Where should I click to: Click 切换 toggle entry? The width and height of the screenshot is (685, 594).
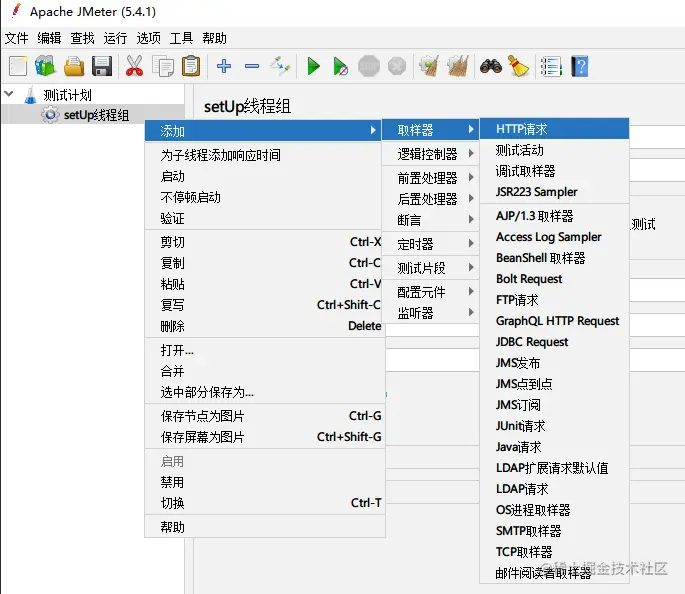pos(265,503)
